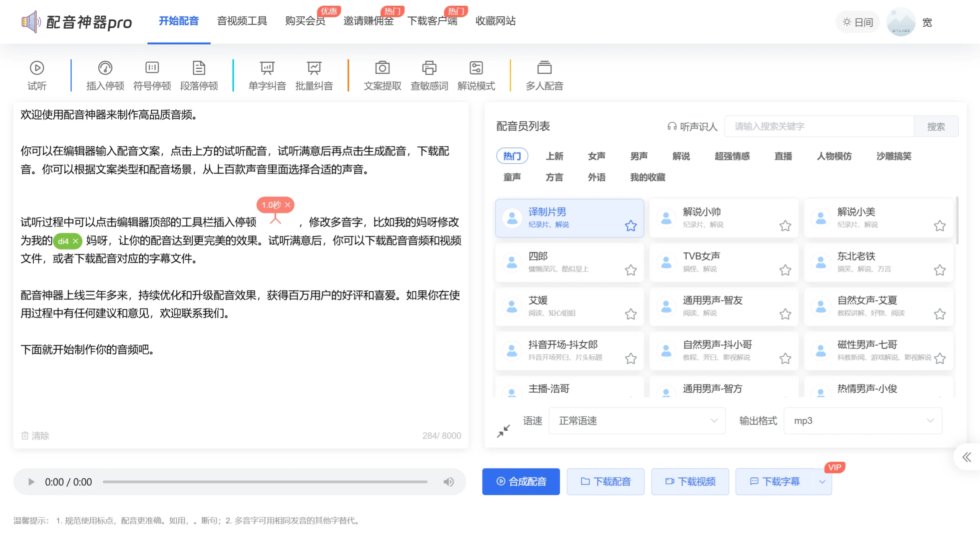
Task: Open the 听声识人 voice recognition feature
Action: point(692,126)
